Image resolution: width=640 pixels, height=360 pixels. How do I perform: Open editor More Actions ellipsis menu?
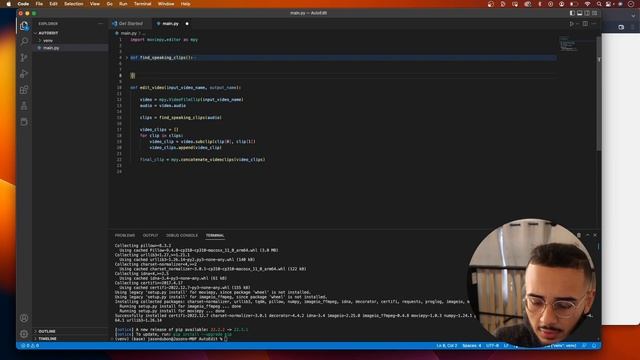tap(593, 24)
